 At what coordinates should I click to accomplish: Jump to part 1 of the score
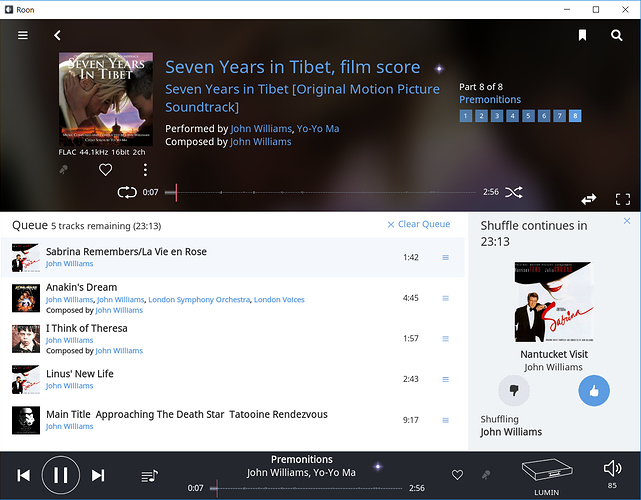click(x=466, y=116)
